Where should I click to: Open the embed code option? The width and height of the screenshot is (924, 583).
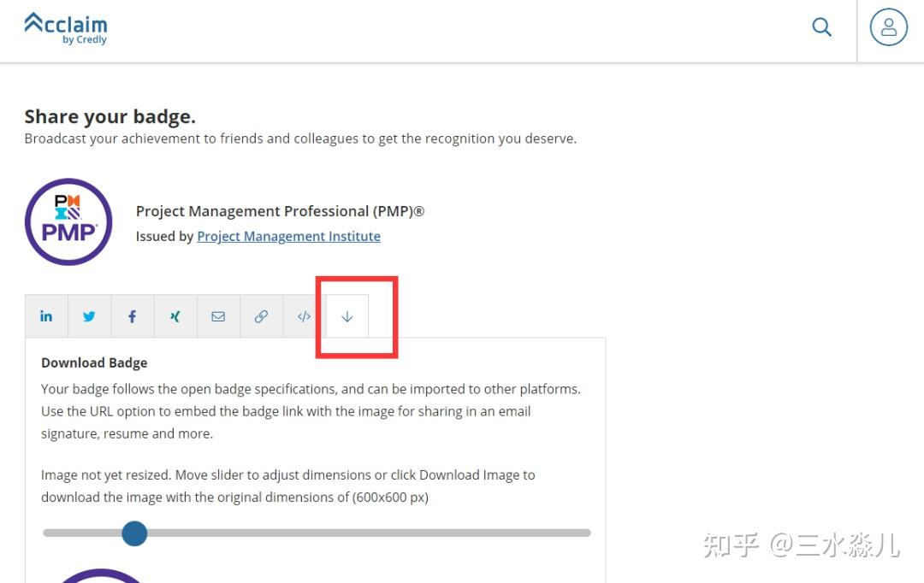304,315
